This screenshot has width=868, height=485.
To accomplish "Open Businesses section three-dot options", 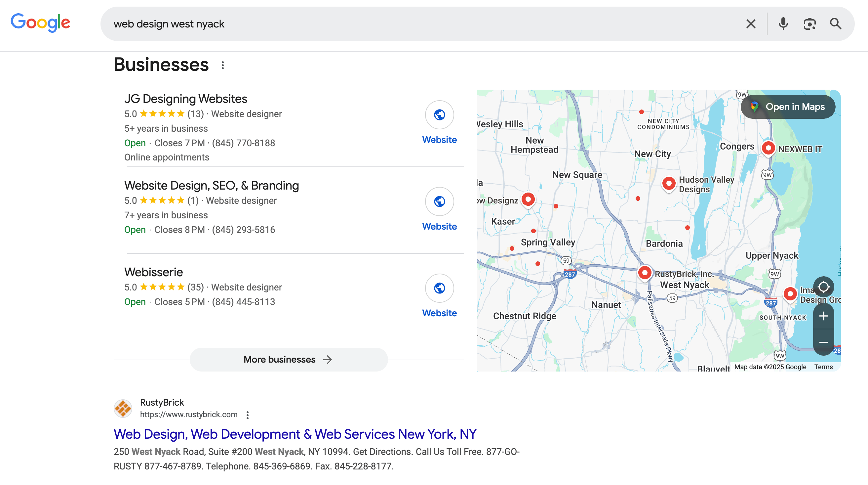I will click(223, 65).
